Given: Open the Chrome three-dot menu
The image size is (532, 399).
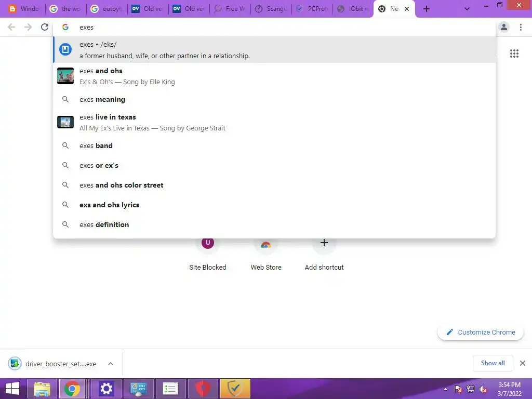Looking at the screenshot, I should 521,27.
